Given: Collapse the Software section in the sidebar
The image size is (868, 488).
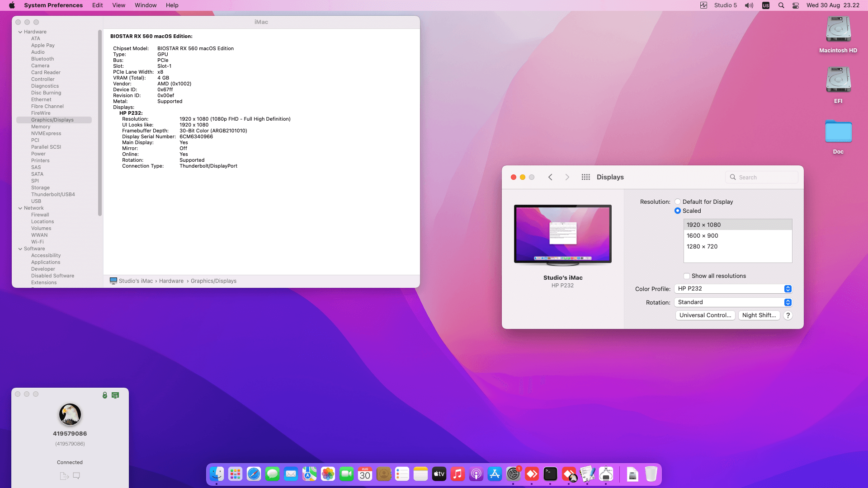Looking at the screenshot, I should pyautogui.click(x=20, y=249).
